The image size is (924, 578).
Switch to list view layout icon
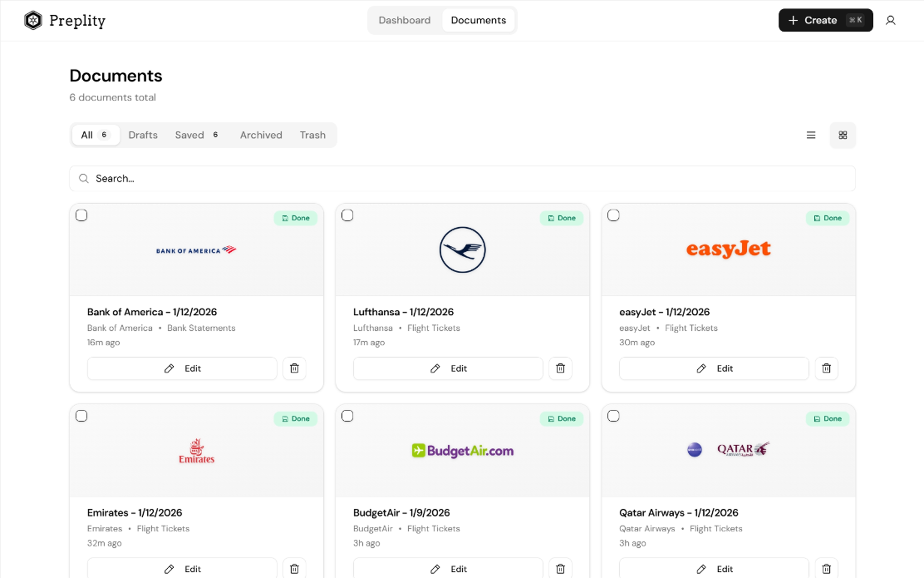coord(811,135)
